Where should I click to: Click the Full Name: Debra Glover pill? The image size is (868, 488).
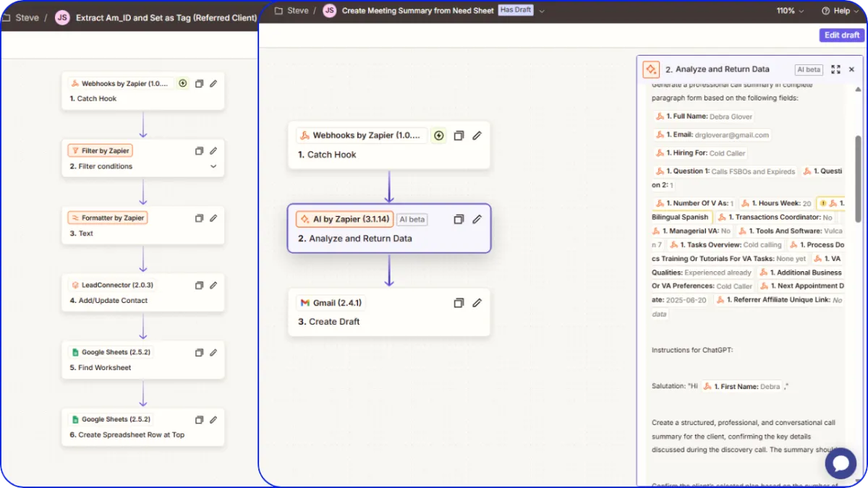tap(704, 116)
